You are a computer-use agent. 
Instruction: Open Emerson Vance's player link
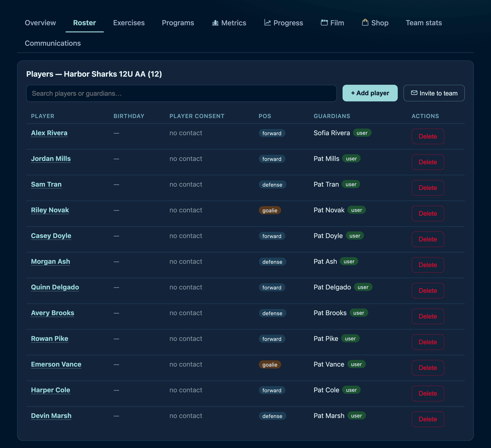click(56, 364)
